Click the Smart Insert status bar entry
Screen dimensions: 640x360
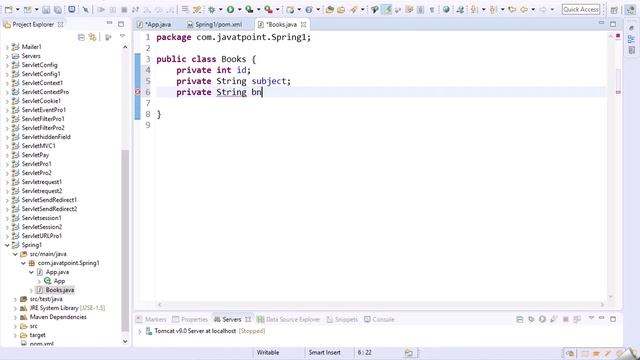(324, 353)
